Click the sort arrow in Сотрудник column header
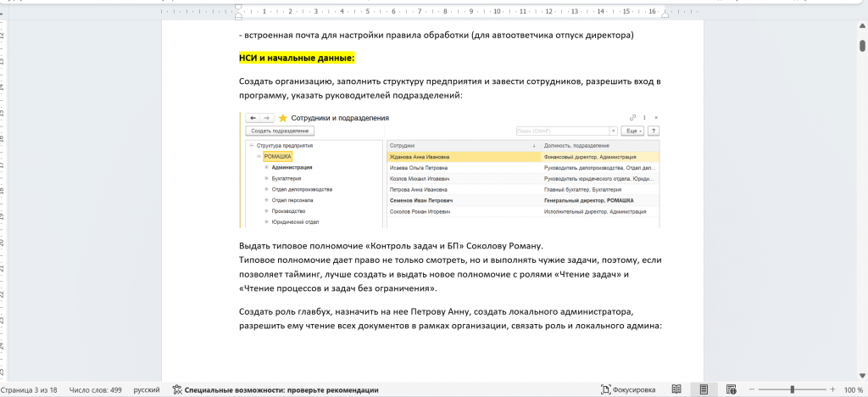868x397 pixels. [534, 146]
